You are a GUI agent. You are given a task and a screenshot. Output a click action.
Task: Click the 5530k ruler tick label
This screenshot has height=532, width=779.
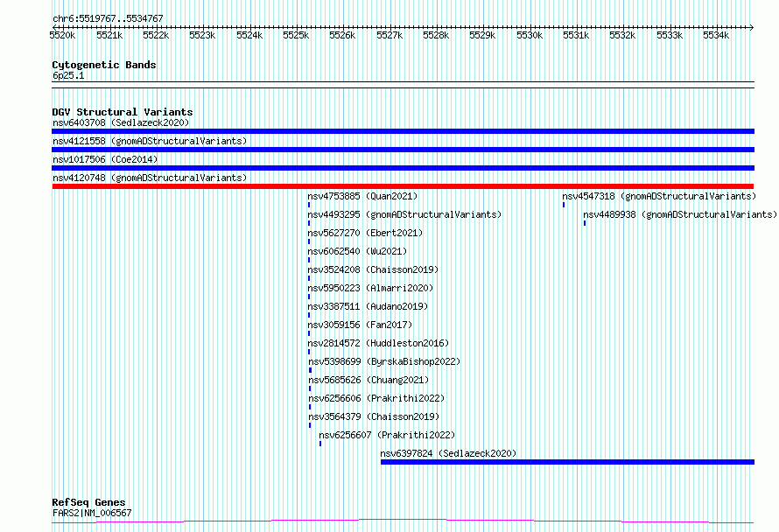pyautogui.click(x=530, y=35)
